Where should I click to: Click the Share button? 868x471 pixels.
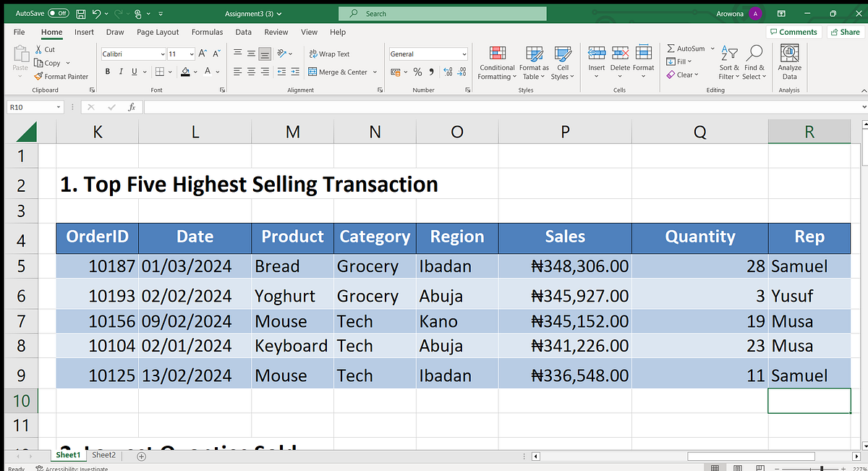(x=845, y=32)
